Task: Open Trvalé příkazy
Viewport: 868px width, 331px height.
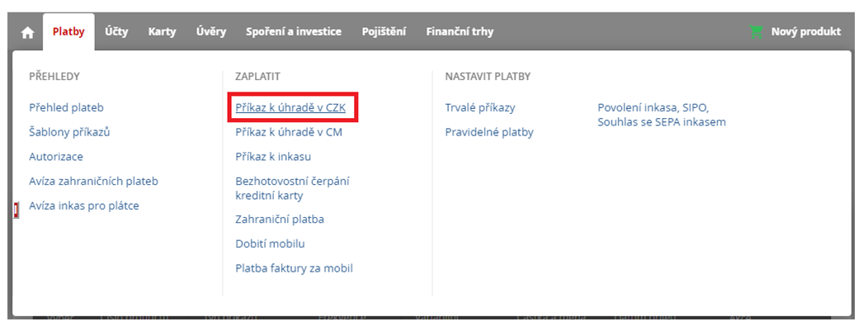Action: pos(480,107)
